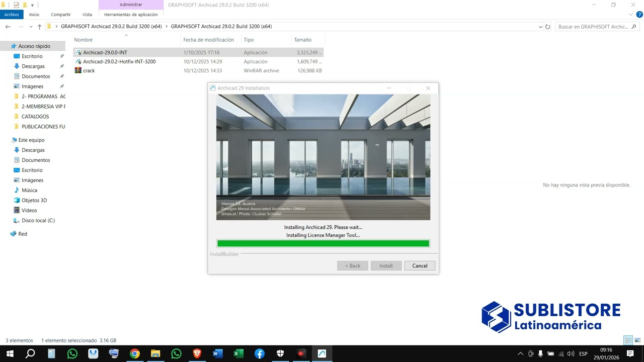Image resolution: width=644 pixels, height=362 pixels.
Task: Sort files by Tamaño column
Action: [308, 40]
